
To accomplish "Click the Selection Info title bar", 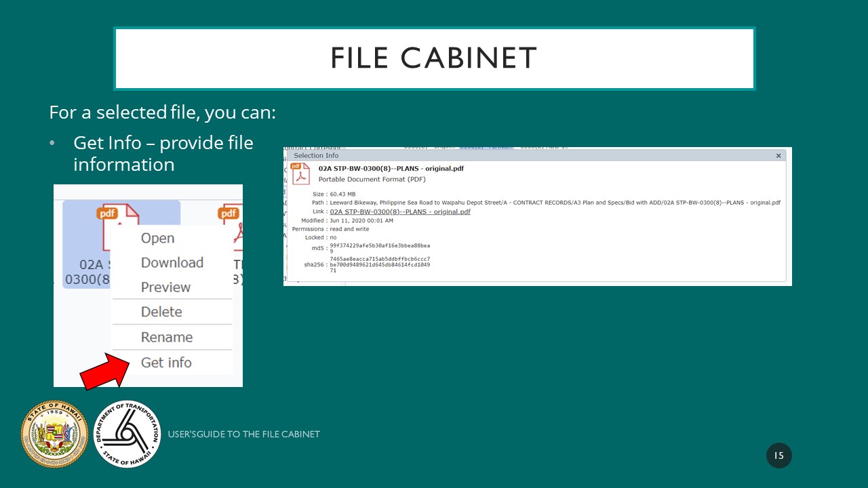I will click(536, 156).
